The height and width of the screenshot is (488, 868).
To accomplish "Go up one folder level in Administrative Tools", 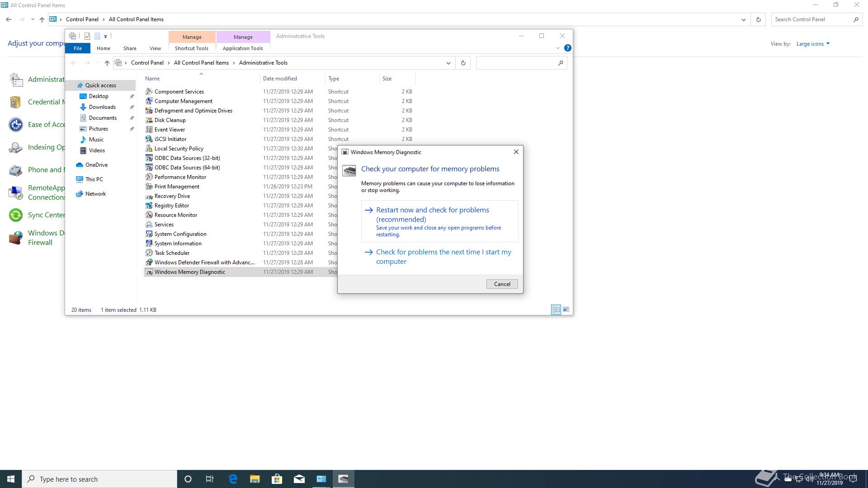I will click(x=107, y=63).
